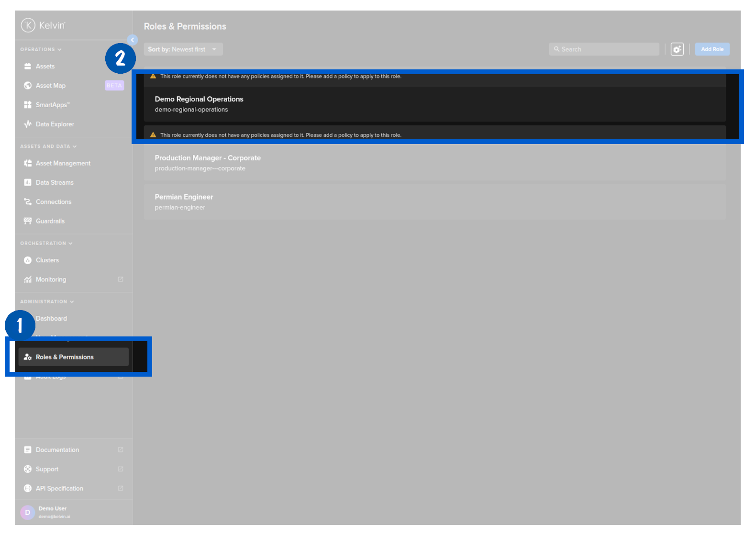
Task: Click the Data Streams icon
Action: [28, 183]
